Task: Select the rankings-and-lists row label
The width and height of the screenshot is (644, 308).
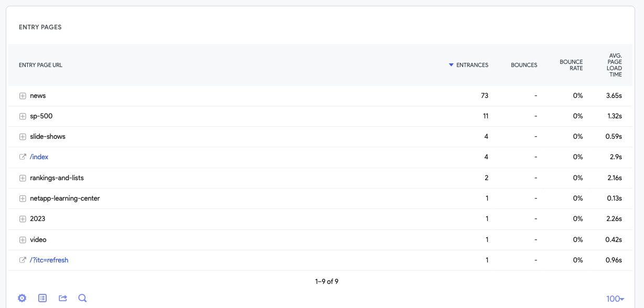Action: [57, 178]
